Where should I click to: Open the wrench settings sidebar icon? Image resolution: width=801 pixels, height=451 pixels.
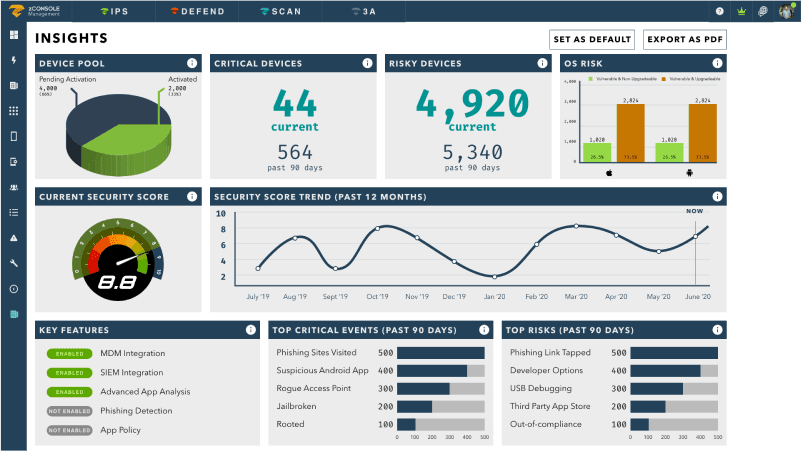(x=14, y=263)
